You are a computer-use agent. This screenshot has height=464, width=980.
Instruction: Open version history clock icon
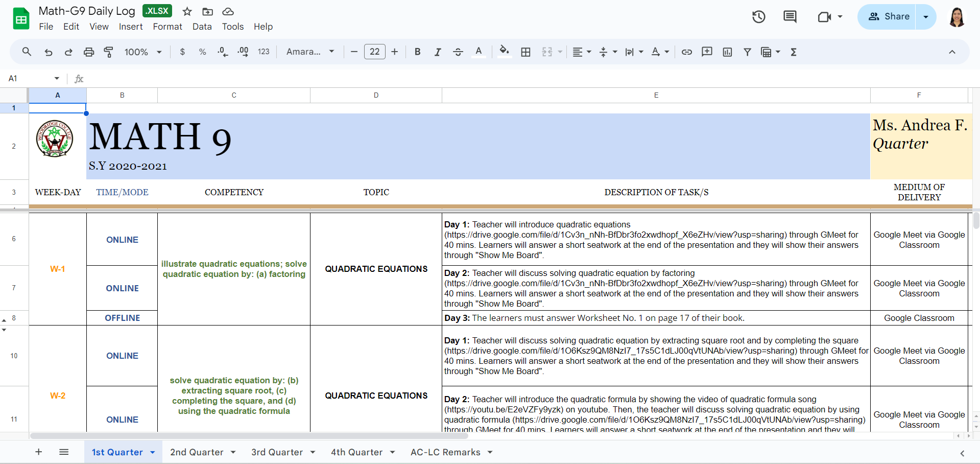tap(758, 17)
